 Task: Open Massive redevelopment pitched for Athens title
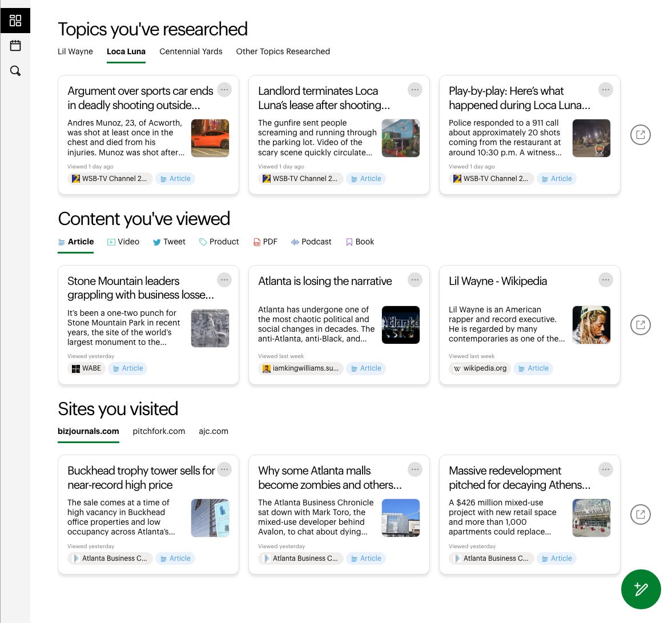click(520, 477)
